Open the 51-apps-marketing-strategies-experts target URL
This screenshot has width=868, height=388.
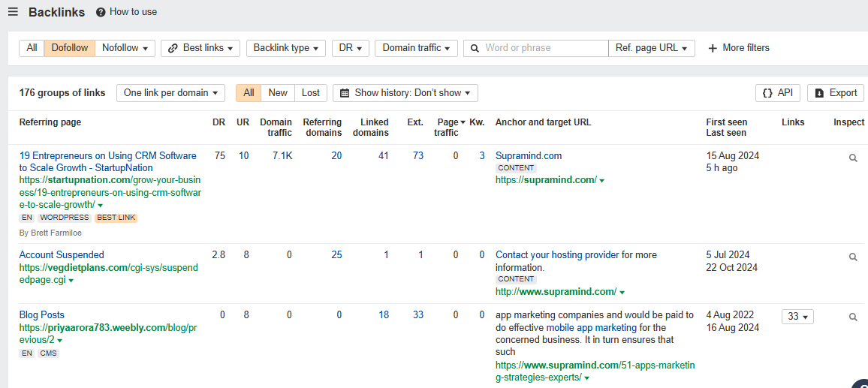pyautogui.click(x=595, y=371)
